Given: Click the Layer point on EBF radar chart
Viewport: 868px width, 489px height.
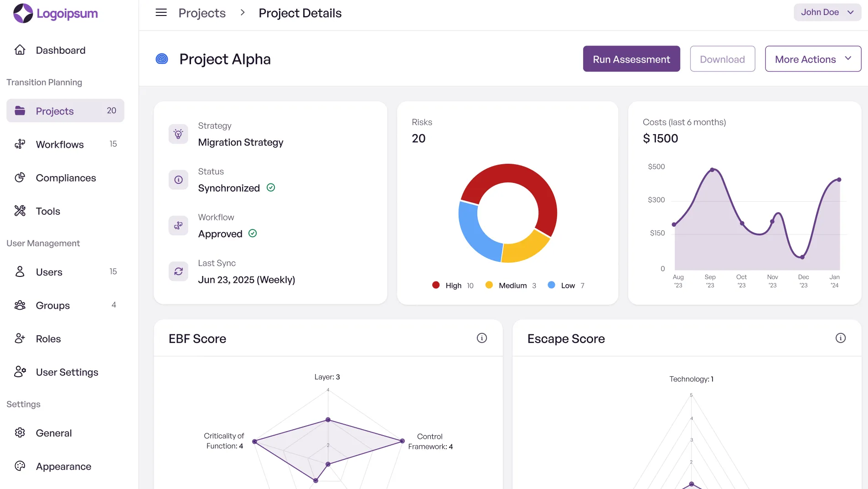Looking at the screenshot, I should 328,419.
